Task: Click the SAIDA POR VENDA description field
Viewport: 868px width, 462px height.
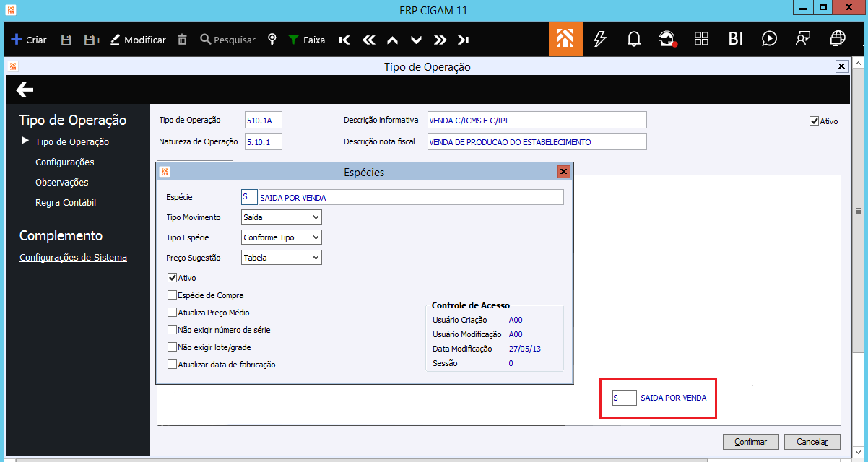Action: (410, 197)
